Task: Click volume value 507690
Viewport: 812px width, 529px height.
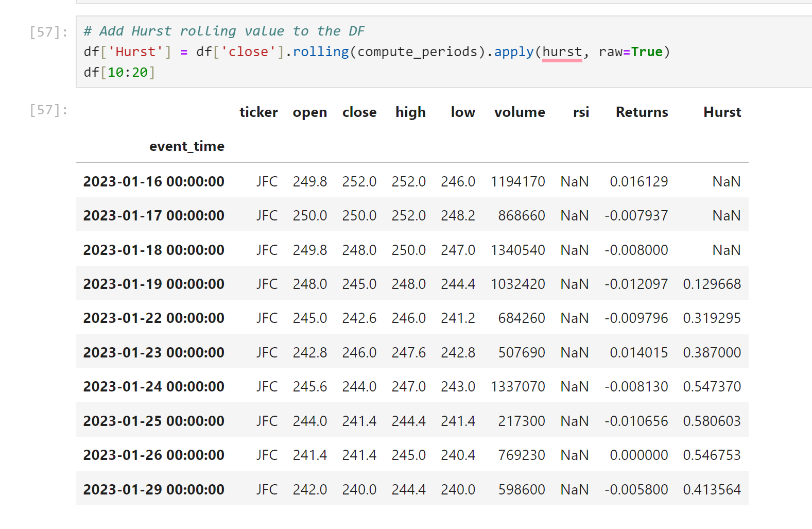Action: tap(522, 352)
